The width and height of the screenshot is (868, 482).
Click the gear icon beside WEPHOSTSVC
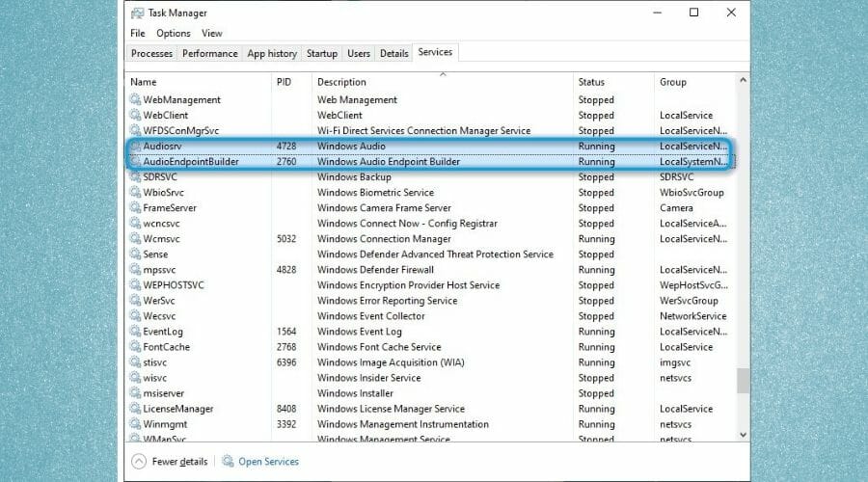135,285
